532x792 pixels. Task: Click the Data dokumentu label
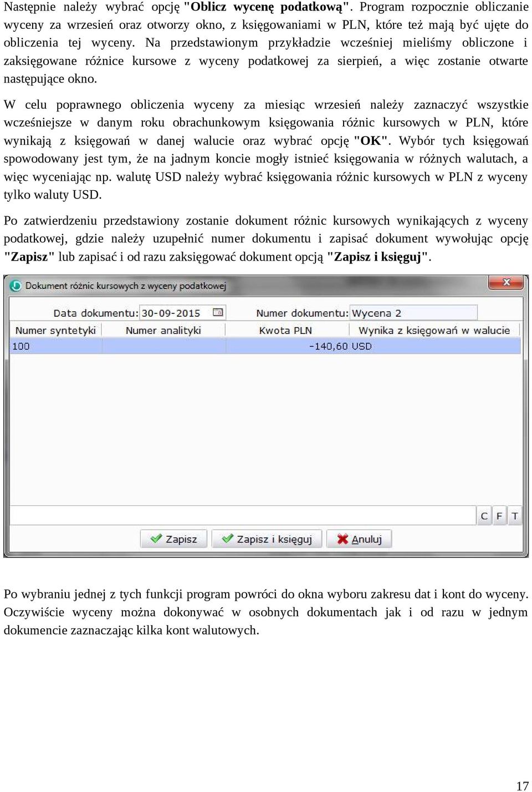pos(95,313)
